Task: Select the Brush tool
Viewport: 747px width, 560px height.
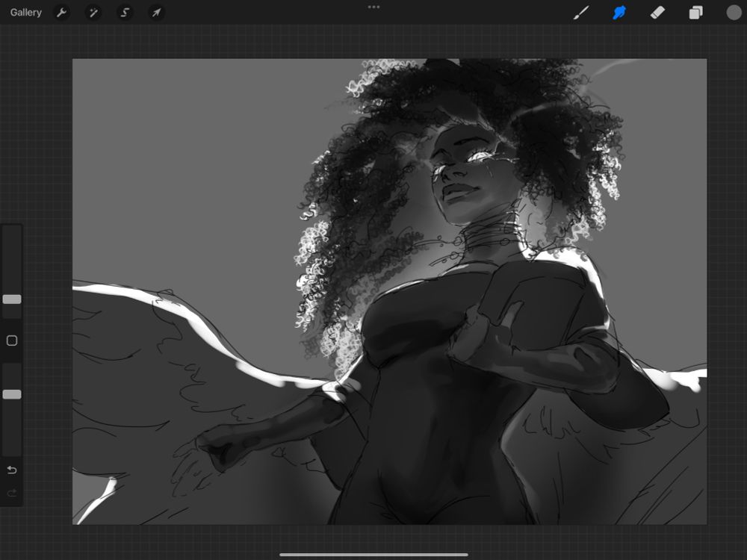Action: click(x=581, y=13)
